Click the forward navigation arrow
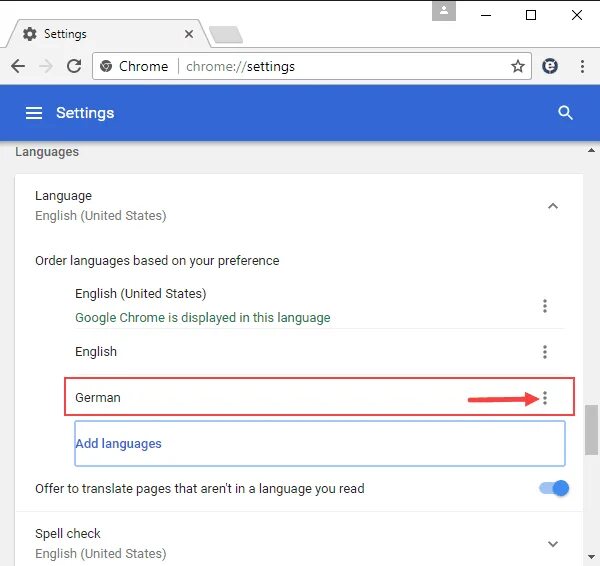600x566 pixels. (x=46, y=66)
